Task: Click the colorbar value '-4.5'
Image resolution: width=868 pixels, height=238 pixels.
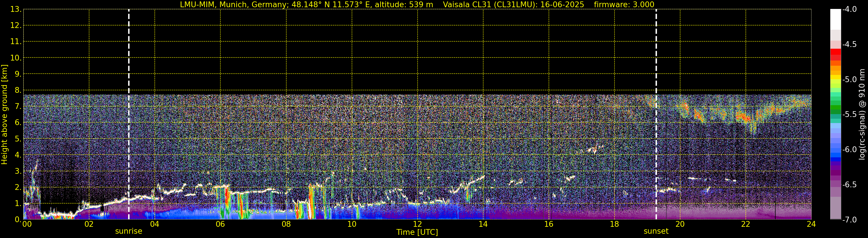Action: coord(849,44)
